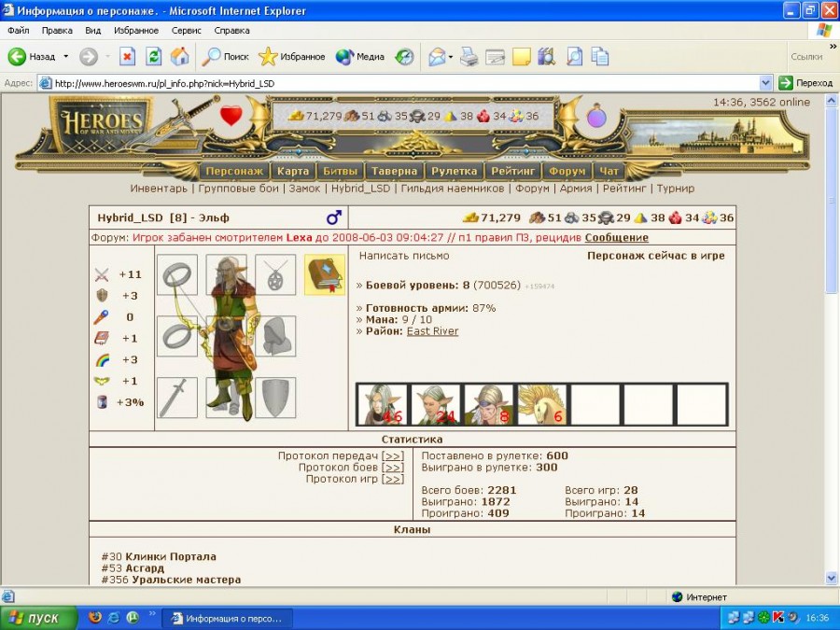
Task: Expand the Back button history dropdown
Action: click(66, 56)
